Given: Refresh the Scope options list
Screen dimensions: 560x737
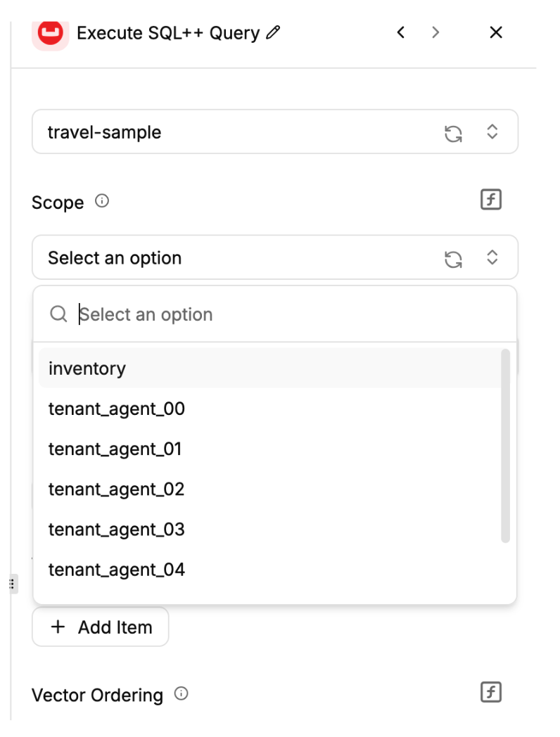Looking at the screenshot, I should pyautogui.click(x=454, y=258).
